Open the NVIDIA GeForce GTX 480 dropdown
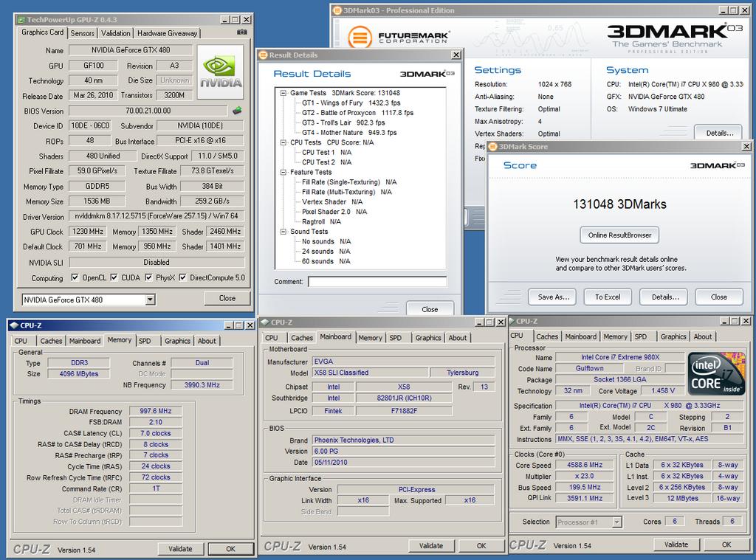756x560 pixels. (x=150, y=300)
